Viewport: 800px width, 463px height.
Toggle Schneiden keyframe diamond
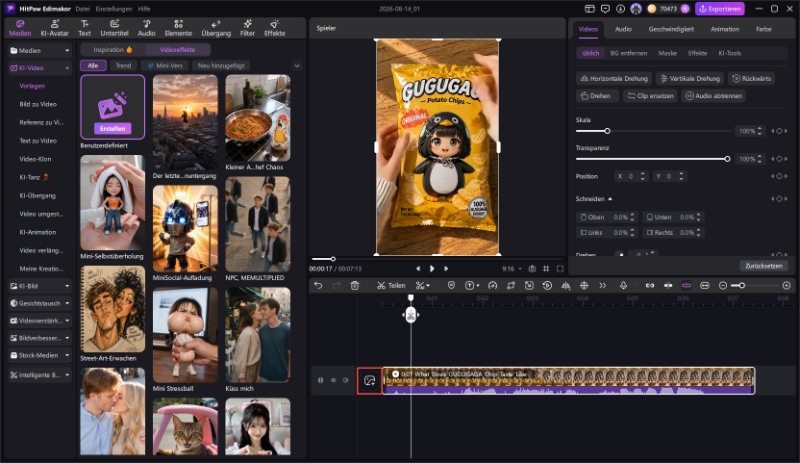779,199
